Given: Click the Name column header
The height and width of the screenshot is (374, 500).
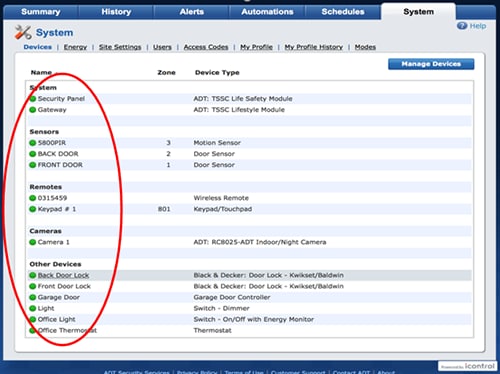Looking at the screenshot, I should tap(41, 72).
